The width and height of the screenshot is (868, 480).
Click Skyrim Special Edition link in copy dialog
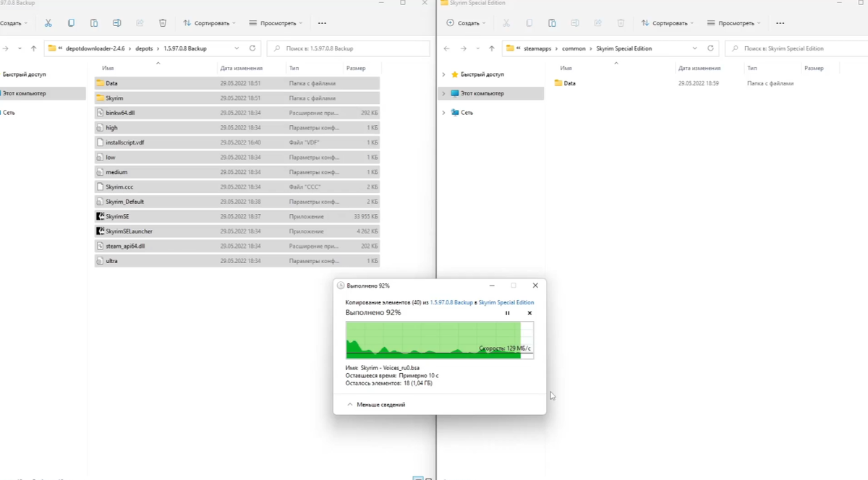506,303
